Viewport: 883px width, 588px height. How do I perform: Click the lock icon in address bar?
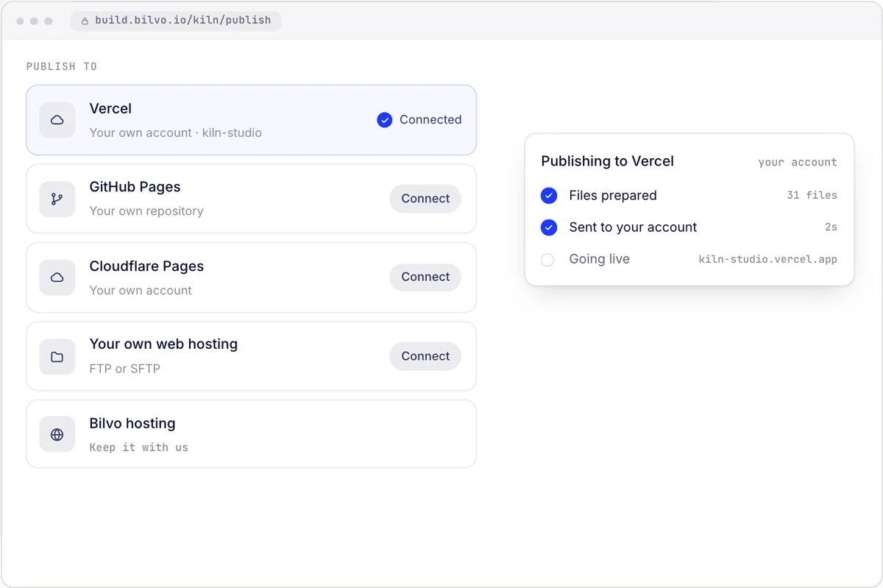(85, 21)
